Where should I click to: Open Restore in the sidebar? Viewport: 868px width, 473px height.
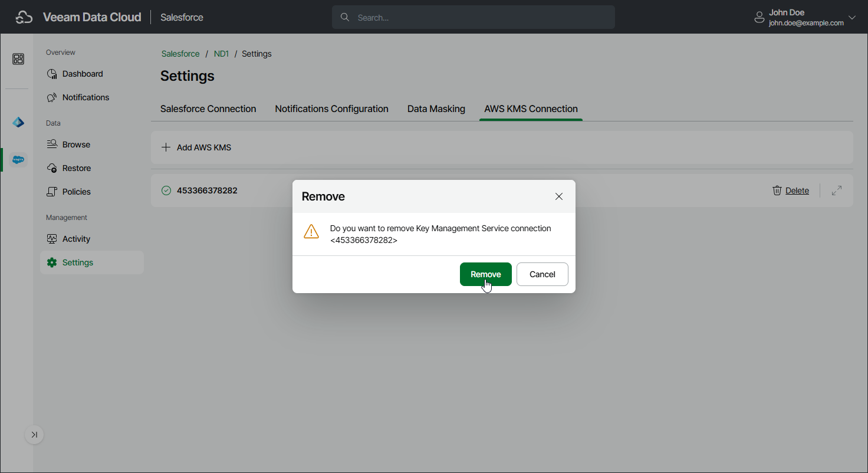91,168
